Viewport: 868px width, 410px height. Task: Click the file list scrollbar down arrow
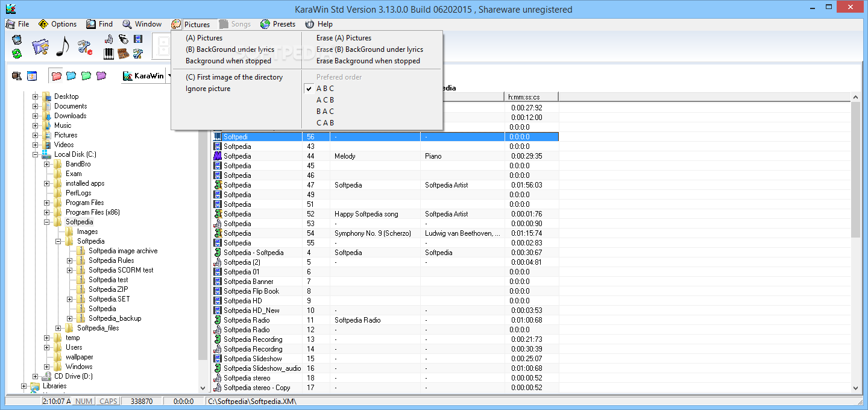pos(855,388)
